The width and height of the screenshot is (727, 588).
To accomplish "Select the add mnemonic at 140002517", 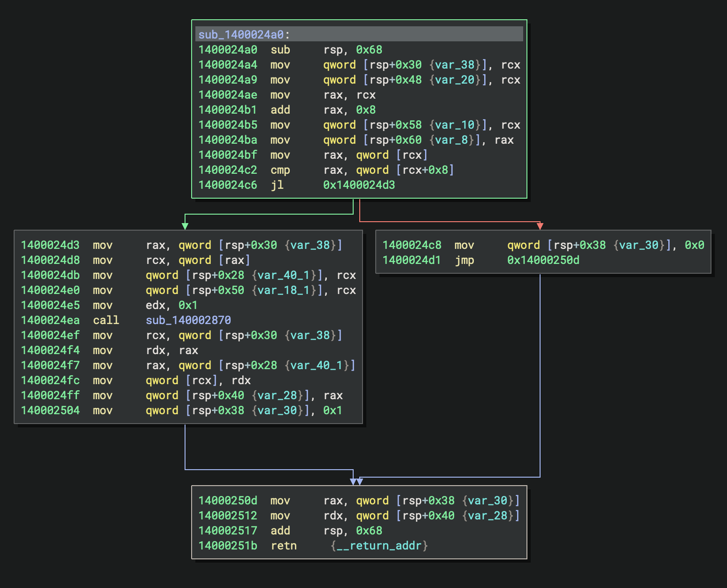I will tap(280, 531).
